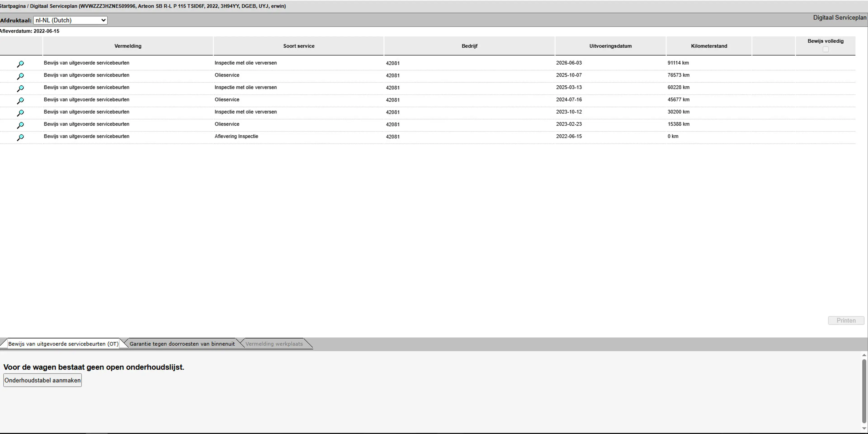
Task: Open details magnifier for 76573 km entry
Action: click(20, 76)
